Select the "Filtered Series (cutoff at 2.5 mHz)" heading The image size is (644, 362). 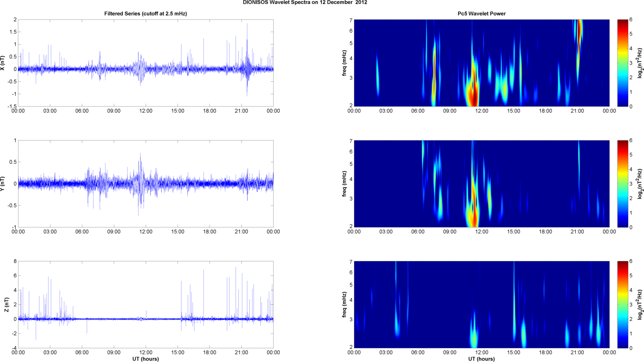coord(146,14)
